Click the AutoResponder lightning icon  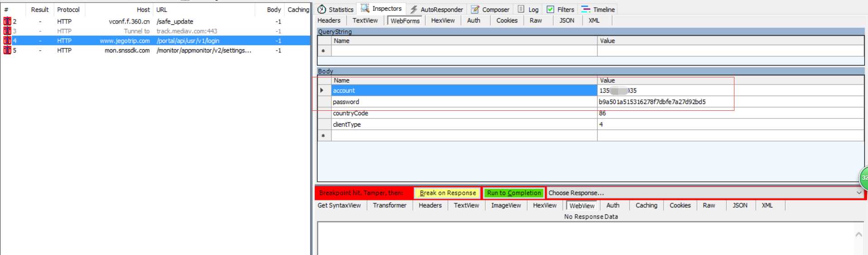[x=414, y=9]
